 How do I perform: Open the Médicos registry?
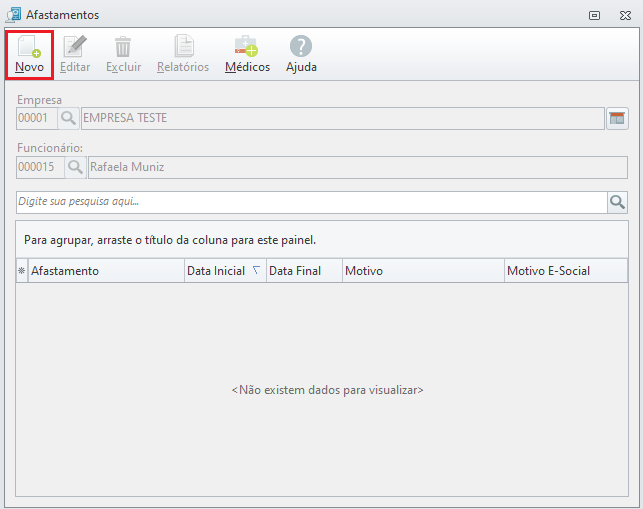point(247,55)
